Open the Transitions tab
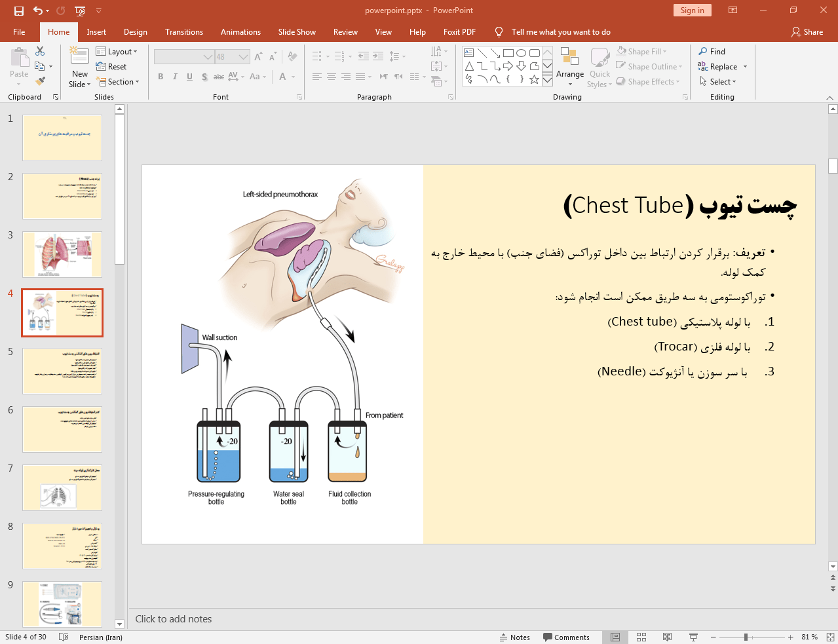The width and height of the screenshot is (838, 644). [x=184, y=32]
